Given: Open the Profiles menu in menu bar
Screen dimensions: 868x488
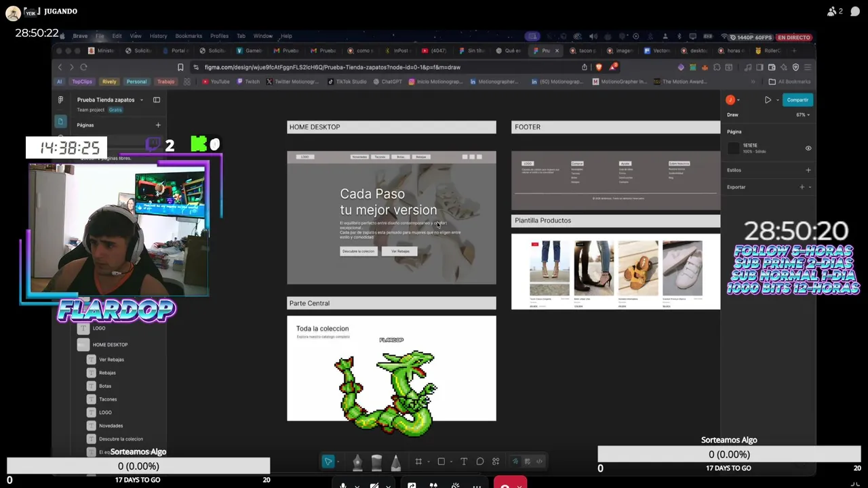Looking at the screenshot, I should [x=219, y=36].
